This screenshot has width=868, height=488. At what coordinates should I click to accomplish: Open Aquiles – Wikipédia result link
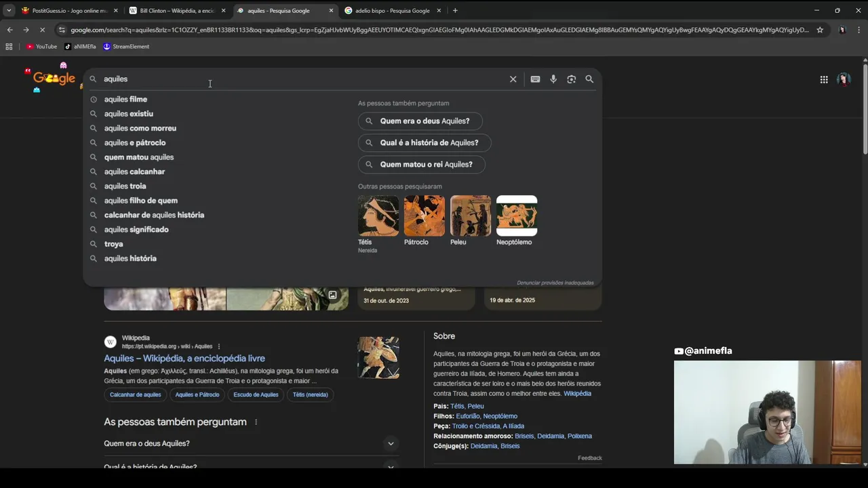coord(184,359)
